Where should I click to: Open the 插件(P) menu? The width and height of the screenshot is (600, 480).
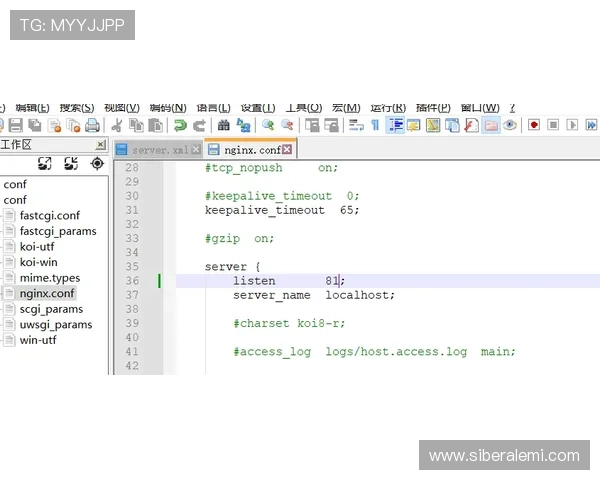point(433,107)
